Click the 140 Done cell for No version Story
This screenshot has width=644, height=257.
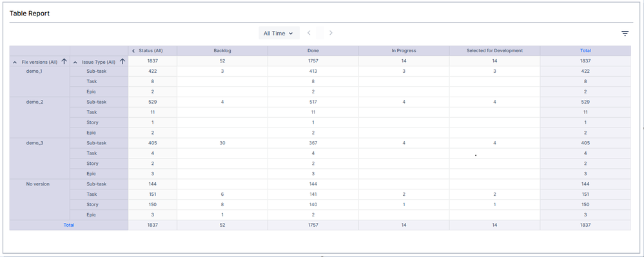pos(313,204)
